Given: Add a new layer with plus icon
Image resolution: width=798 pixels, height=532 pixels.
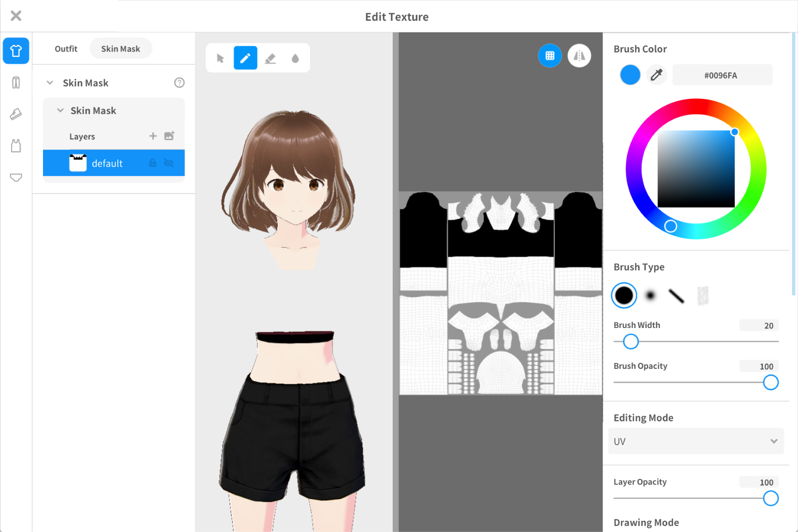Looking at the screenshot, I should pos(153,136).
